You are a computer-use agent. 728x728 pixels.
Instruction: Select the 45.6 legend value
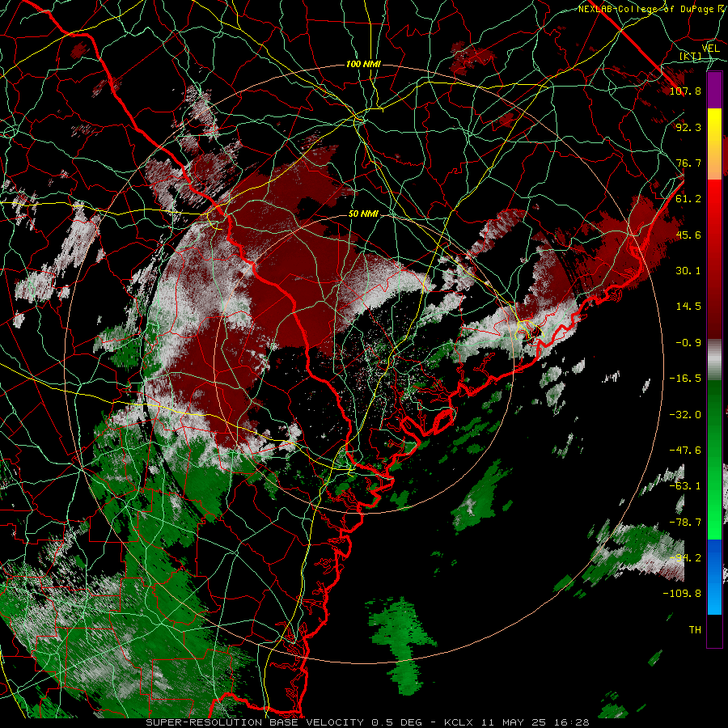(x=688, y=235)
